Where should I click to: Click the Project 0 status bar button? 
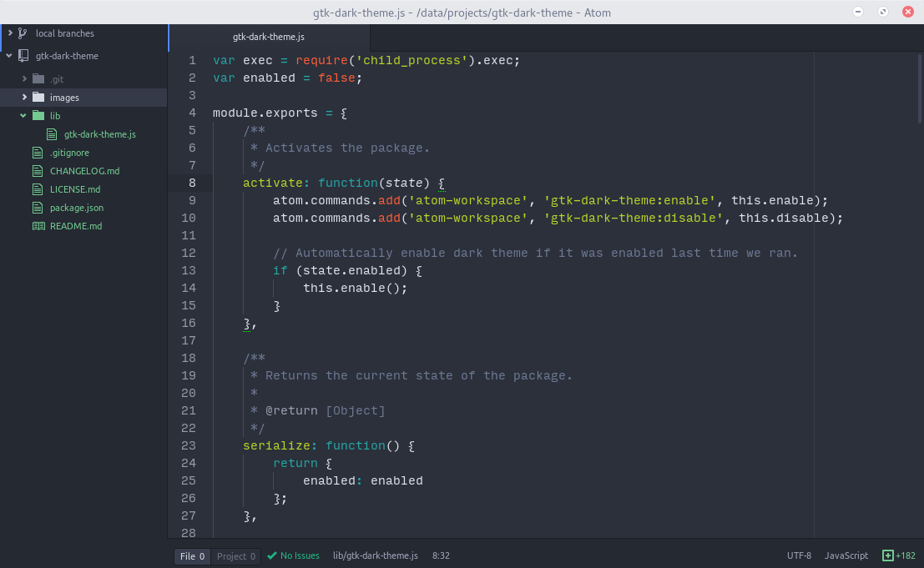[235, 555]
